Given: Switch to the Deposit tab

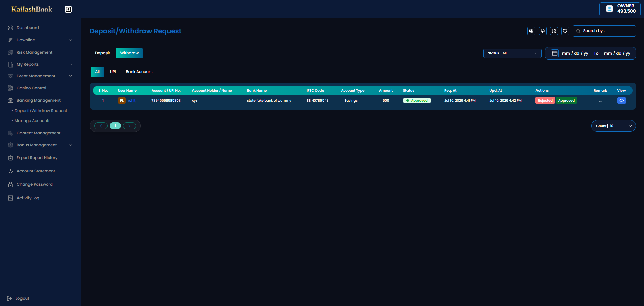Looking at the screenshot, I should click(x=102, y=53).
